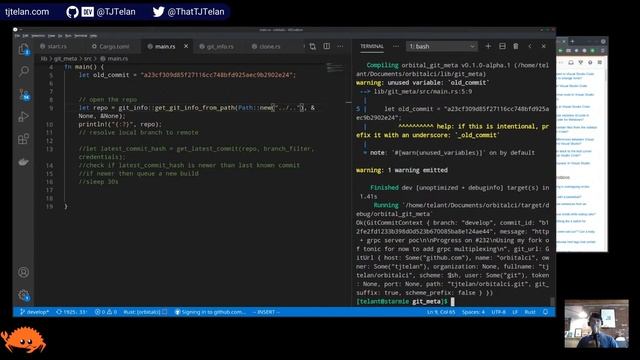Click the old_commit hash string on line 5
The height and width of the screenshot is (360, 640).
(218, 75)
